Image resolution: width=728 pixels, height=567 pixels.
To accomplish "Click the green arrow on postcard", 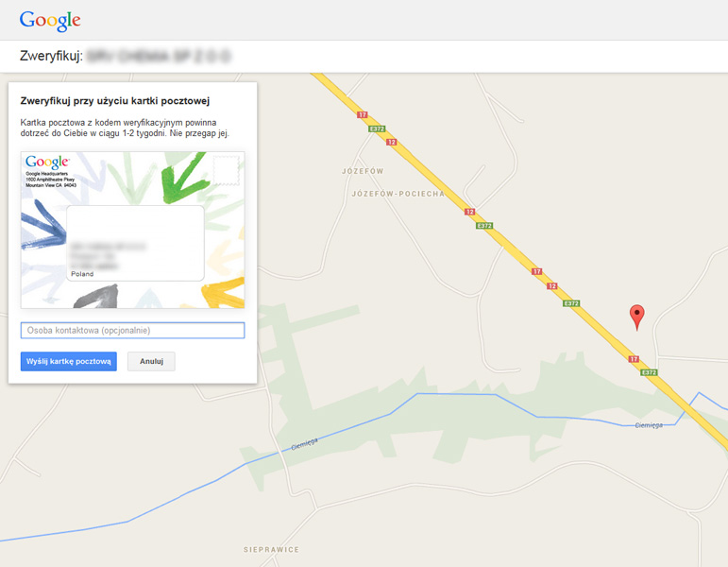I will click(x=184, y=178).
